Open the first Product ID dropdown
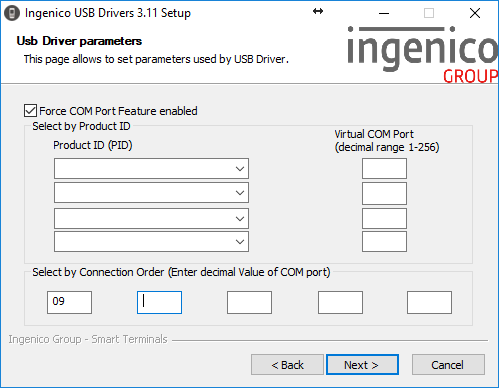 (x=151, y=169)
